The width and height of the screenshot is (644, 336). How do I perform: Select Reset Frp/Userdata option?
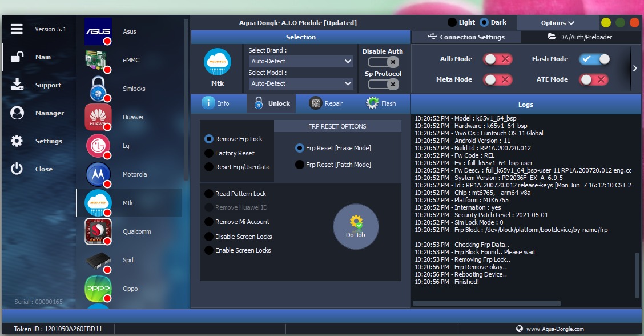point(237,166)
